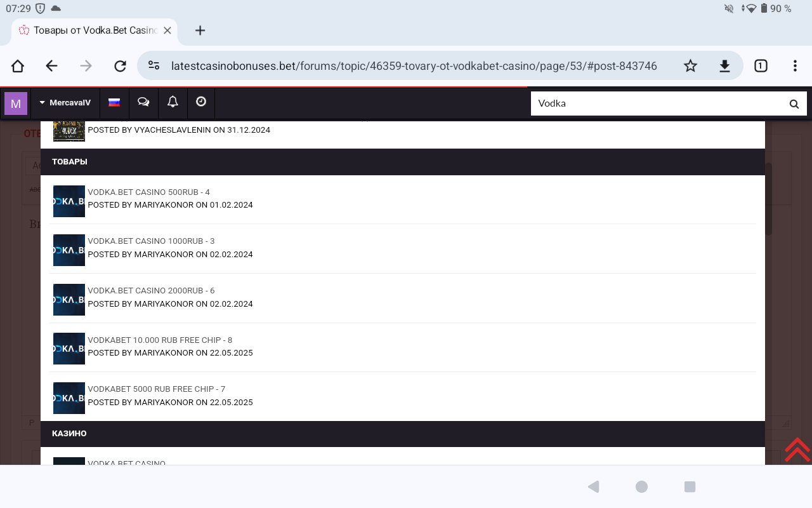
Task: Switch language using the Russian flag
Action: (114, 102)
